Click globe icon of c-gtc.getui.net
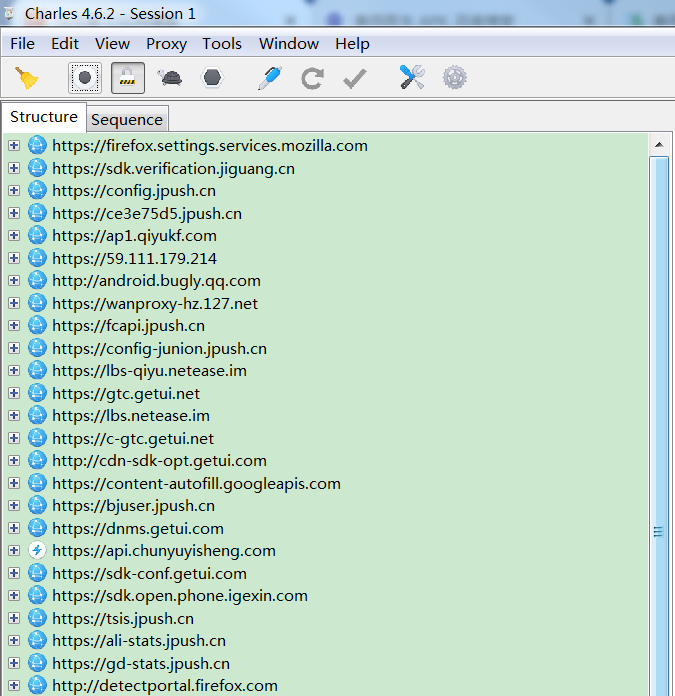This screenshot has height=696, width=675. 37,438
